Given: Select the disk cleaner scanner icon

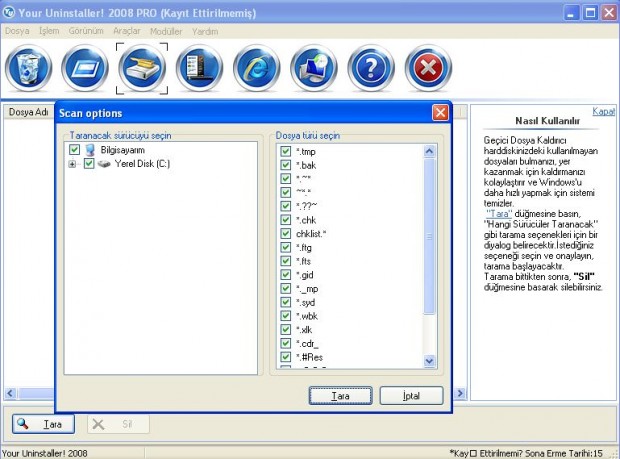Looking at the screenshot, I should point(141,69).
